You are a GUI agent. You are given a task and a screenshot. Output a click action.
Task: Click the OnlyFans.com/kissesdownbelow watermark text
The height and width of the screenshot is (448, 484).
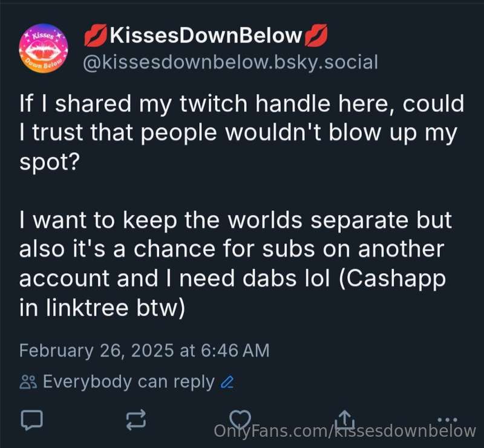345,430
